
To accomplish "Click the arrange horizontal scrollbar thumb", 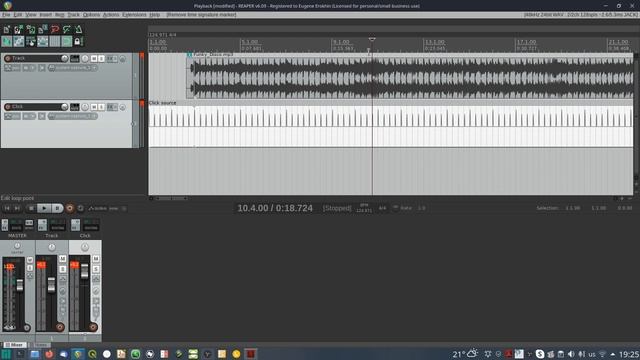I will point(171,199).
